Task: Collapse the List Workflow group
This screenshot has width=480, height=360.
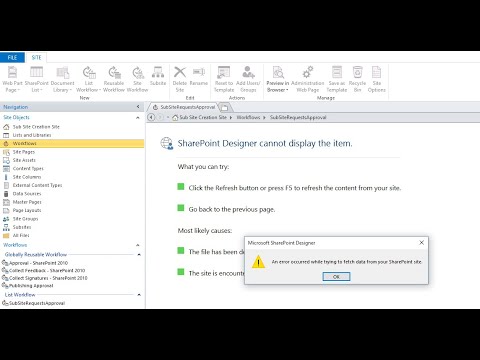Action: (139, 295)
